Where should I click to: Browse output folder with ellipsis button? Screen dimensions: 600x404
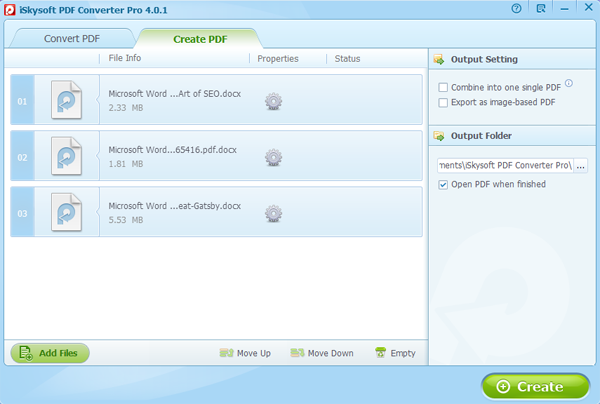580,166
